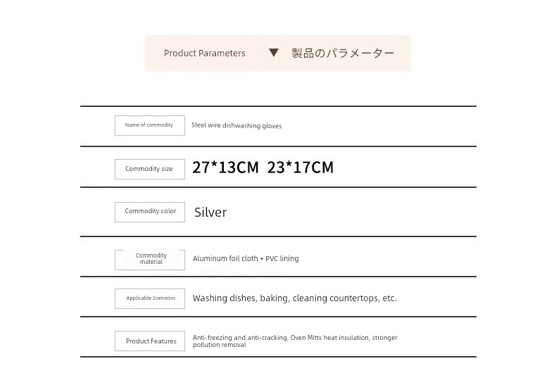Select the Commodity color label box
Screen dimensions: 556x392
(x=150, y=212)
